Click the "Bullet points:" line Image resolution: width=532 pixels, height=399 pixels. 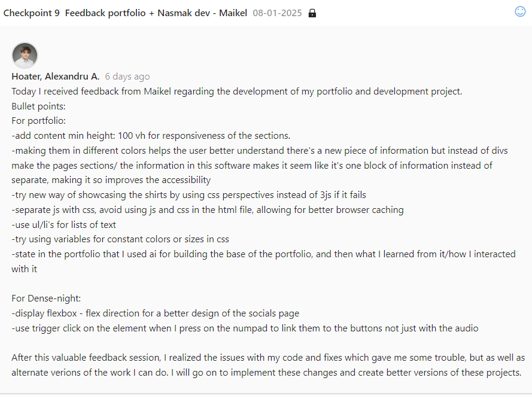[38, 106]
